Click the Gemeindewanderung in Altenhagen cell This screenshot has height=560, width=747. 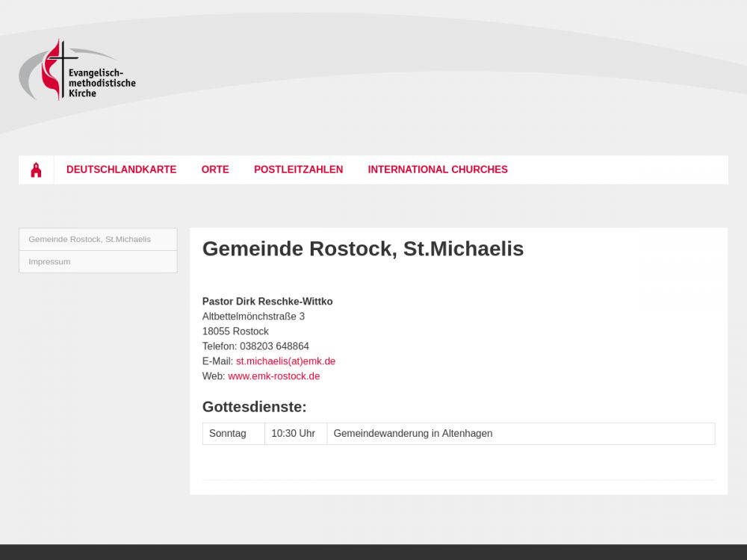pyautogui.click(x=412, y=434)
